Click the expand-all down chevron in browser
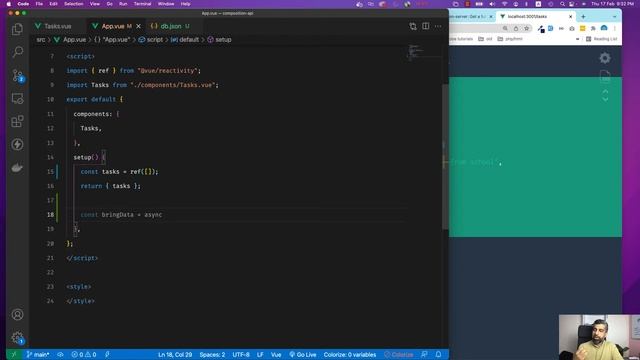The image size is (640, 360). click(605, 99)
